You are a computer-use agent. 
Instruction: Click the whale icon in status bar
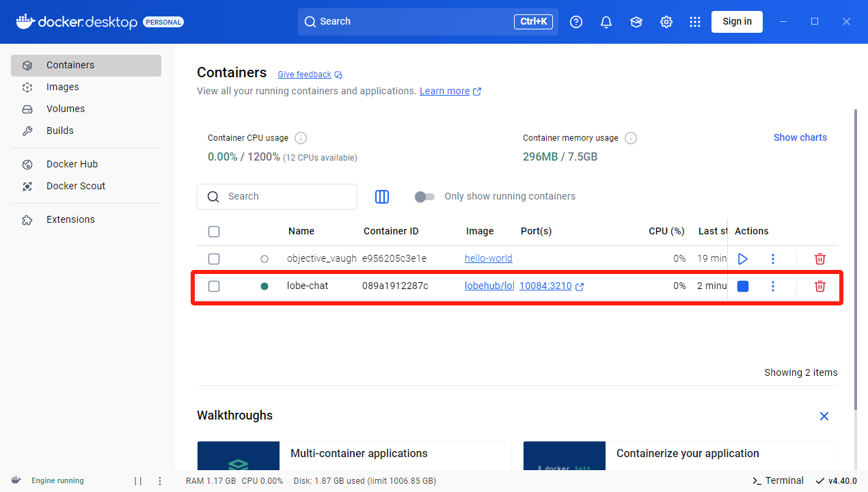pos(16,480)
